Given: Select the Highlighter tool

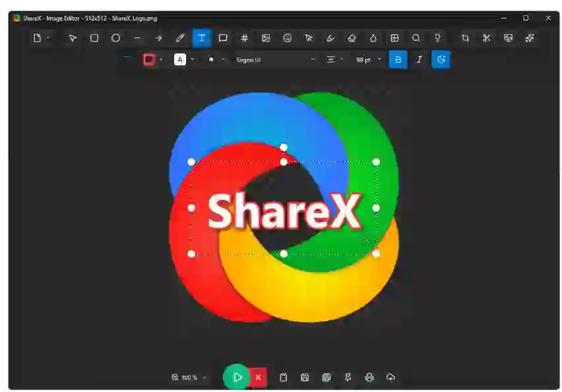Looking at the screenshot, I should (330, 38).
